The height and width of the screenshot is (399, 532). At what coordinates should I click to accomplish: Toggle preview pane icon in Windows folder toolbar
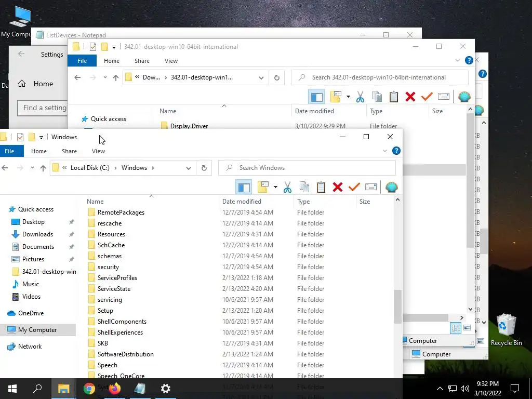click(x=244, y=187)
